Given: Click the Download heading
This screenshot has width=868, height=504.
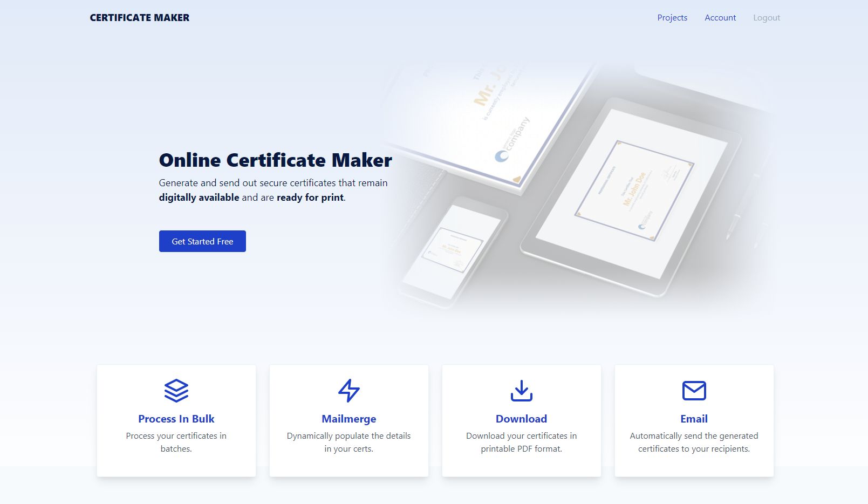Looking at the screenshot, I should [x=521, y=419].
